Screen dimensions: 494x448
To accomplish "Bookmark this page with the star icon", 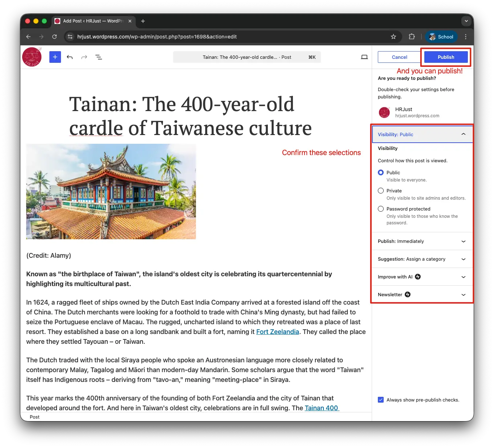I will 393,37.
